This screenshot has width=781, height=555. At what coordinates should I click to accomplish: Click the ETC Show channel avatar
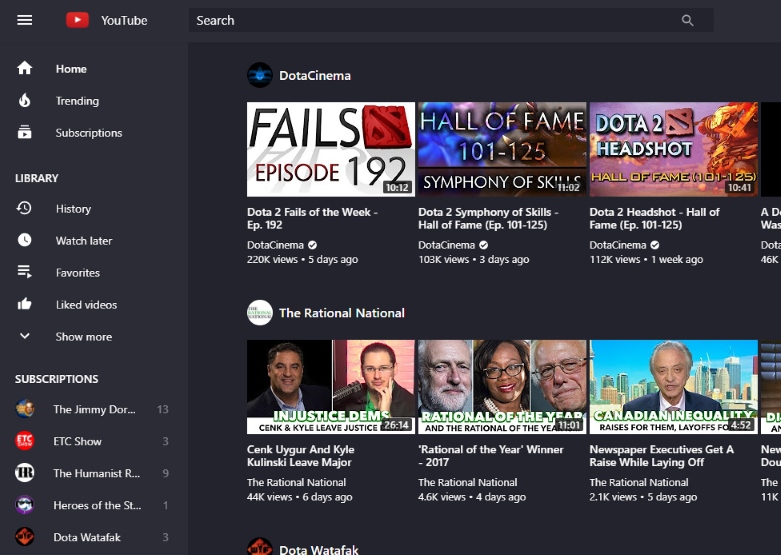coord(24,441)
